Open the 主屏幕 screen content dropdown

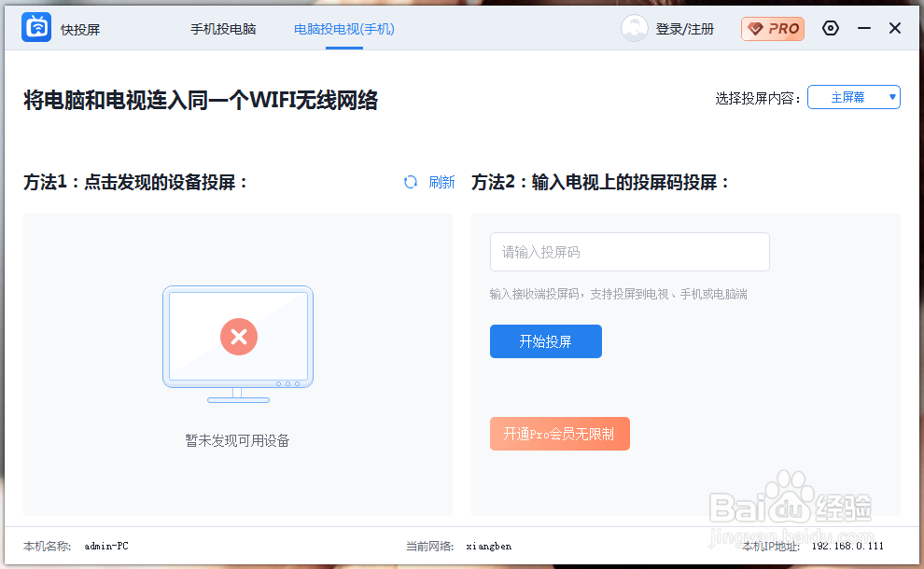pos(853,96)
